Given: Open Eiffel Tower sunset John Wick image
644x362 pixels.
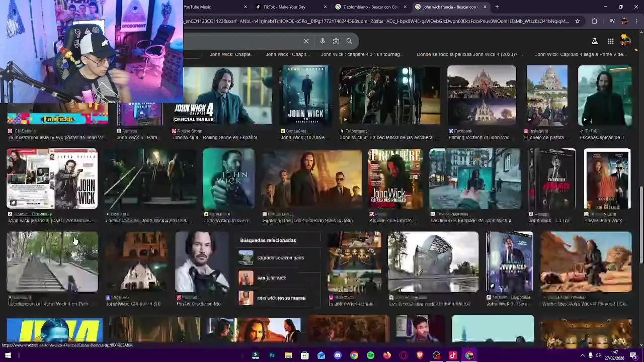Looking at the screenshot, I should point(311,178).
